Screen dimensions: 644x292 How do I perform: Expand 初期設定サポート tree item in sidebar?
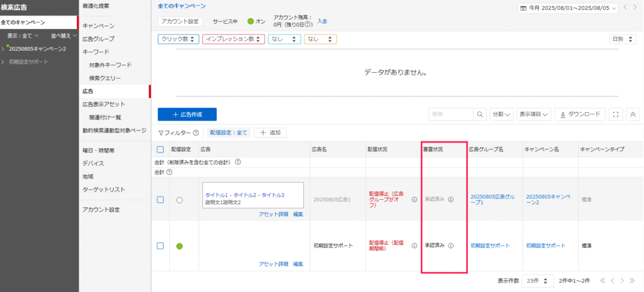3,62
